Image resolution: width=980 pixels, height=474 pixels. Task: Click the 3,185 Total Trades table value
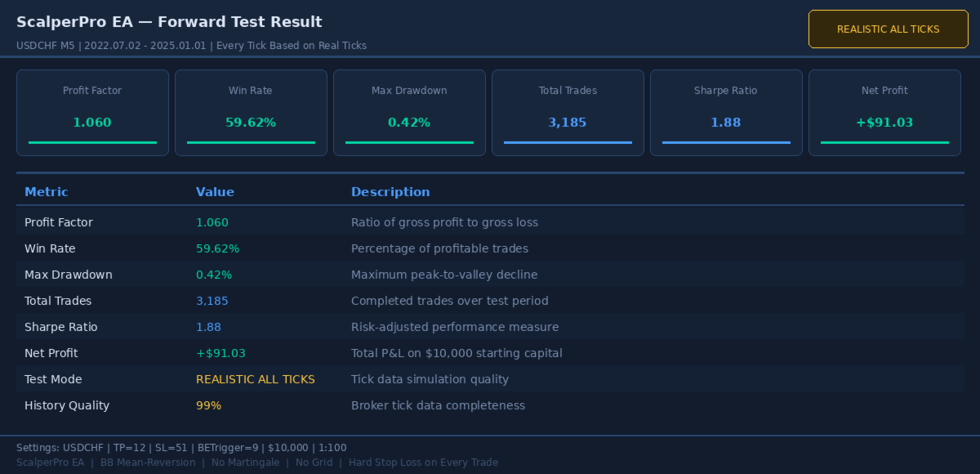pos(212,301)
